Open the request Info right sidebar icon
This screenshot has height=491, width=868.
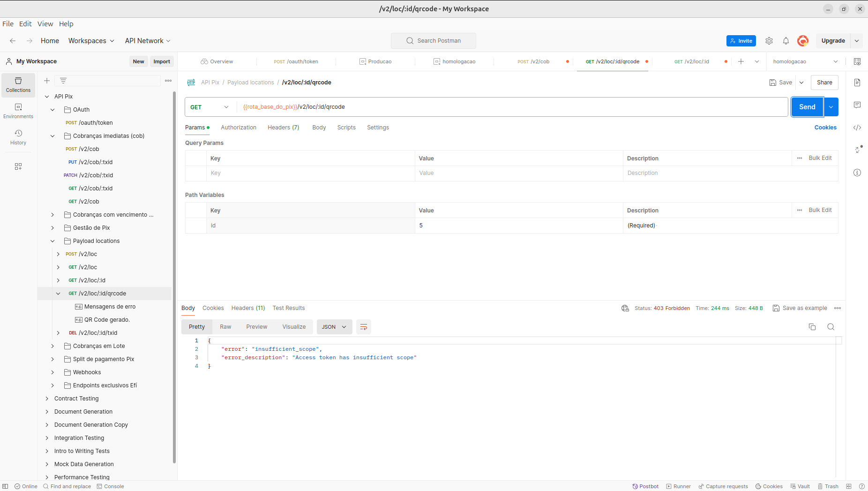pos(857,173)
